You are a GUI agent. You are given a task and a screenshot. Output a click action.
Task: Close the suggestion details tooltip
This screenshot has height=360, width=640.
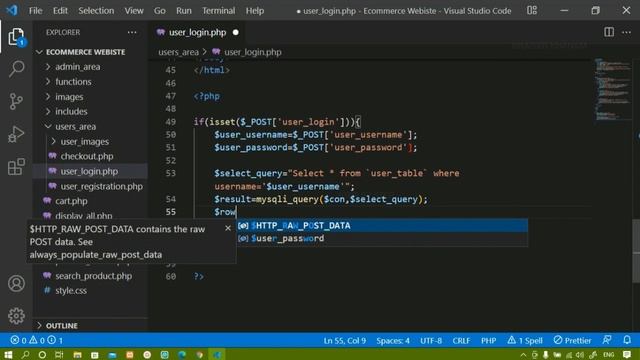(228, 229)
